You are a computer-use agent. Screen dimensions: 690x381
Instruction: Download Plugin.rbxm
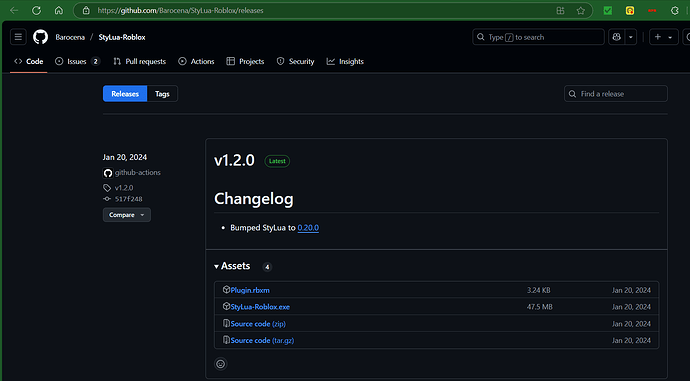[250, 290]
